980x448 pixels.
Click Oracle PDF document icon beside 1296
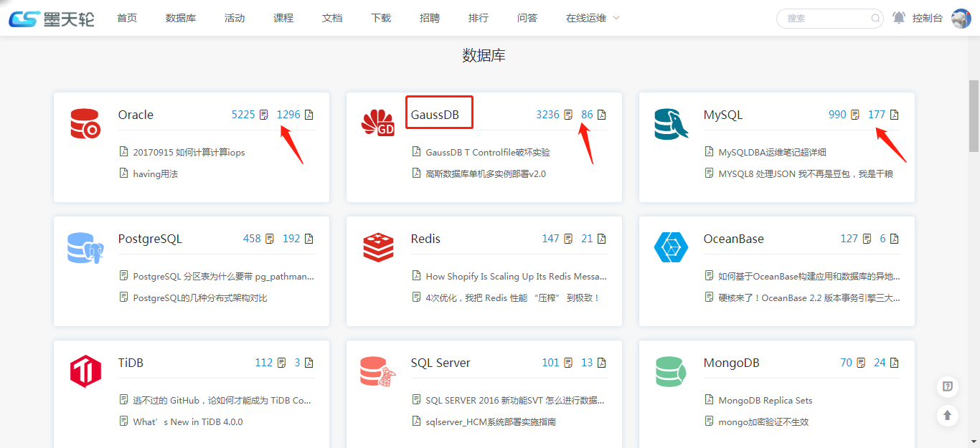[309, 115]
